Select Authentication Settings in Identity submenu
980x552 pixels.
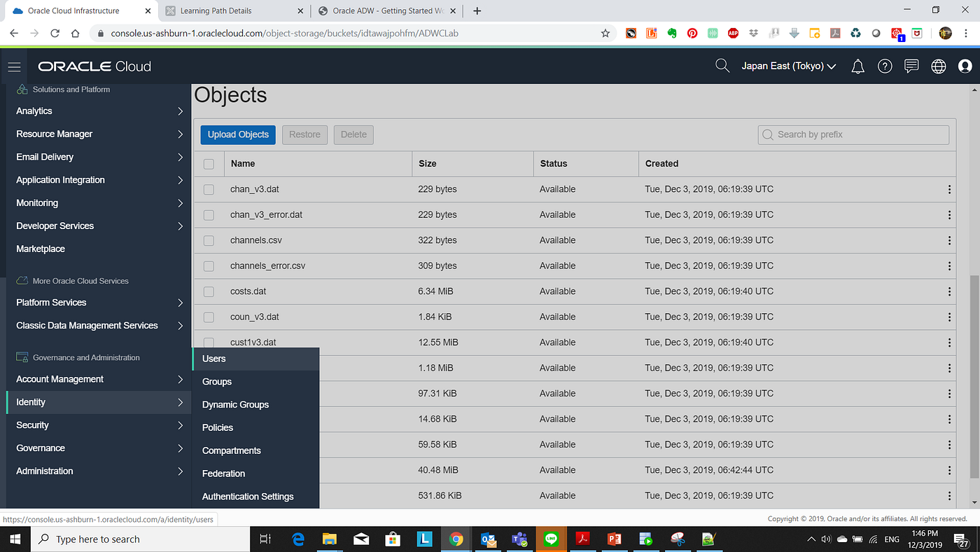point(255,497)
